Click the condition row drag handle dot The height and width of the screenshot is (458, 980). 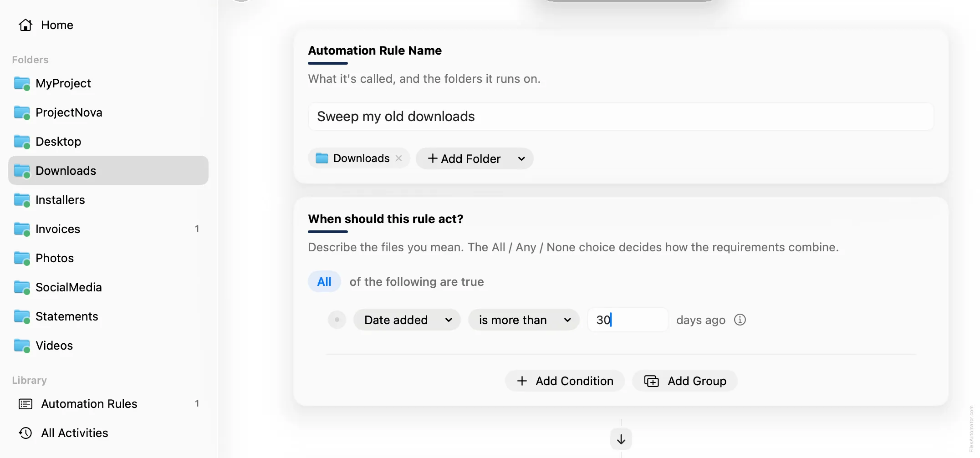(337, 320)
